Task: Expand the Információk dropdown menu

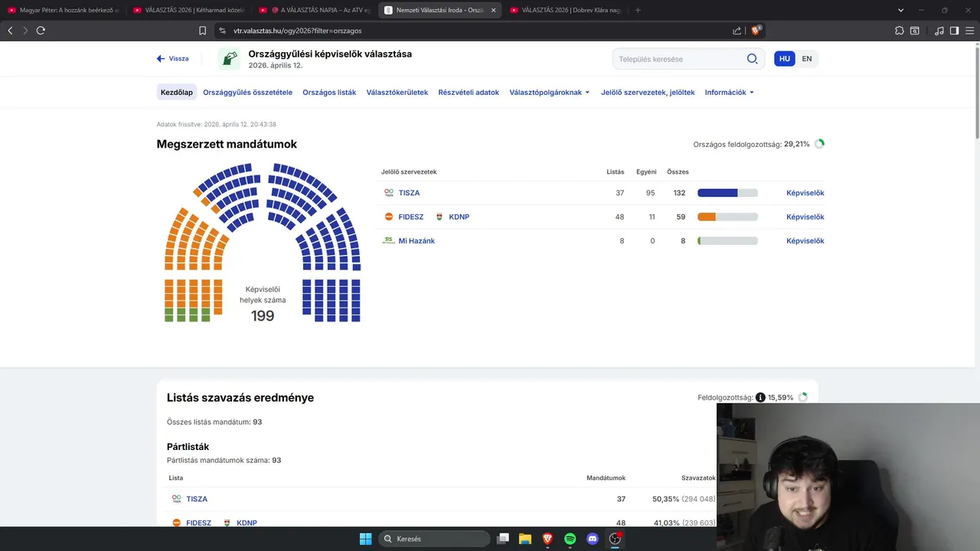Action: pyautogui.click(x=730, y=93)
